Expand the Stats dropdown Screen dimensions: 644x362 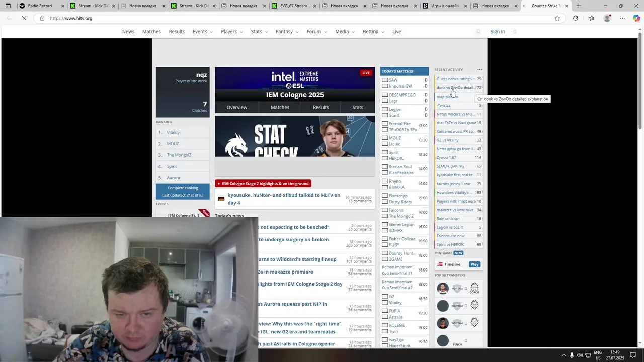pos(260,31)
